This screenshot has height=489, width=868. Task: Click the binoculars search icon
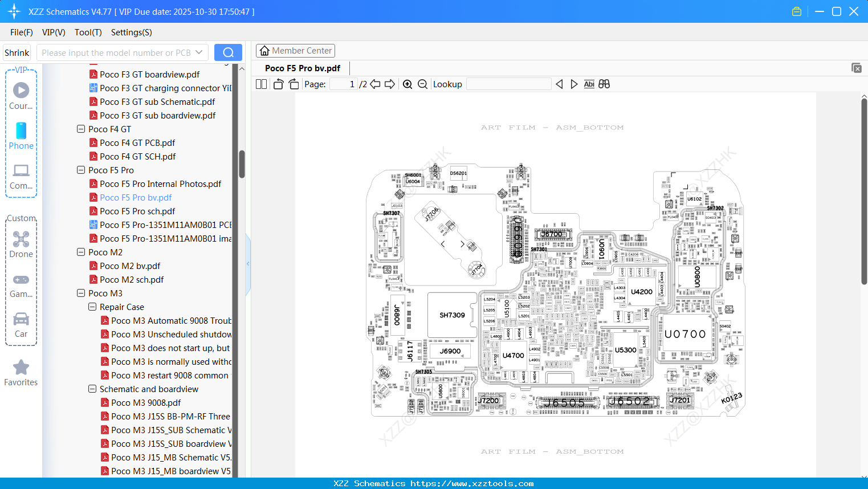pyautogui.click(x=604, y=84)
